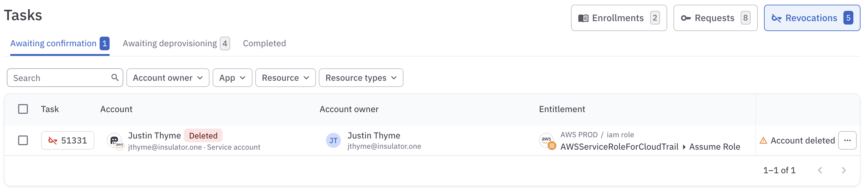Open the App filter dropdown
This screenshot has width=868, height=195.
(232, 78)
